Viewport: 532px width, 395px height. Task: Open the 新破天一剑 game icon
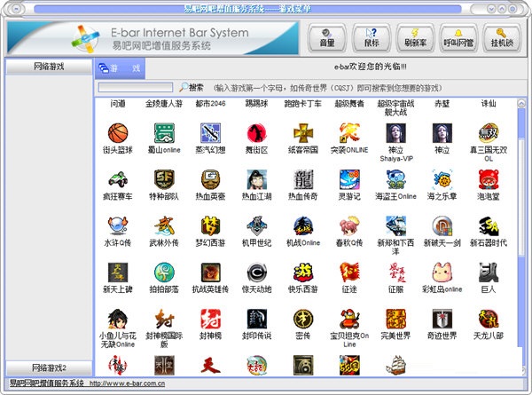442,225
